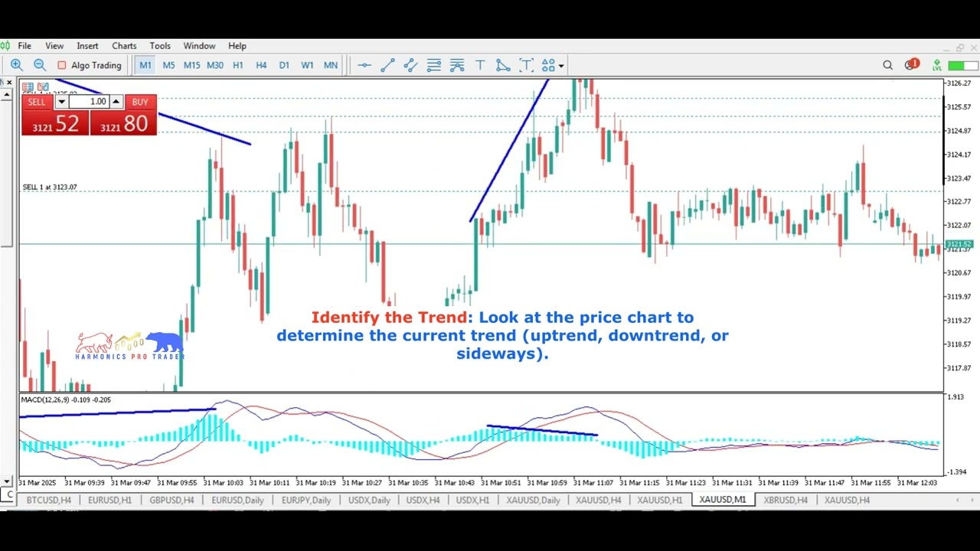Switch to the H4 timeframe button in toolbar

pyautogui.click(x=261, y=66)
